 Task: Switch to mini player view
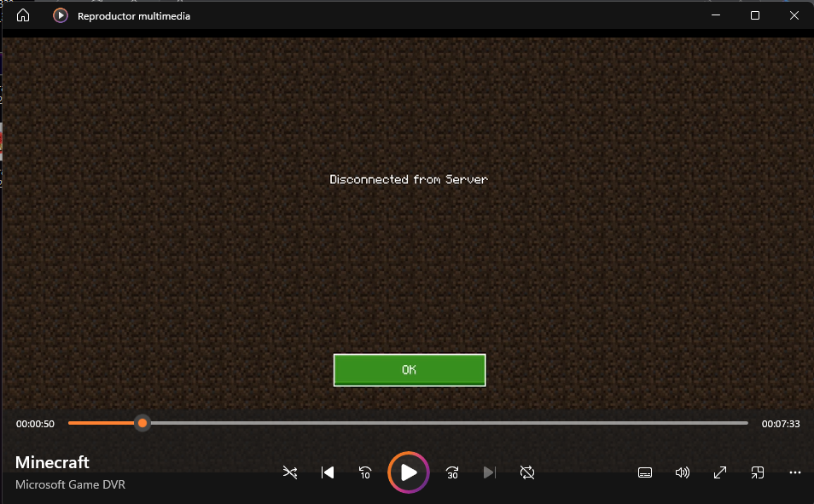(x=758, y=472)
